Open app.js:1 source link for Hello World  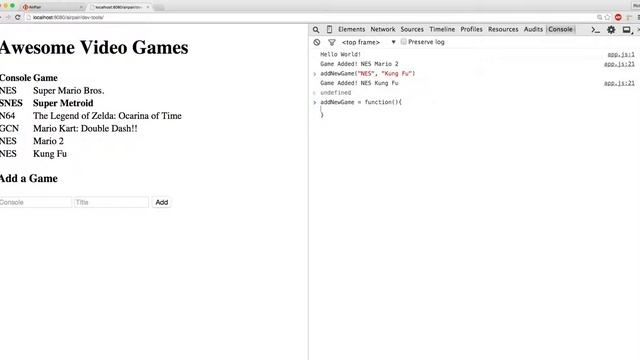pyautogui.click(x=621, y=54)
